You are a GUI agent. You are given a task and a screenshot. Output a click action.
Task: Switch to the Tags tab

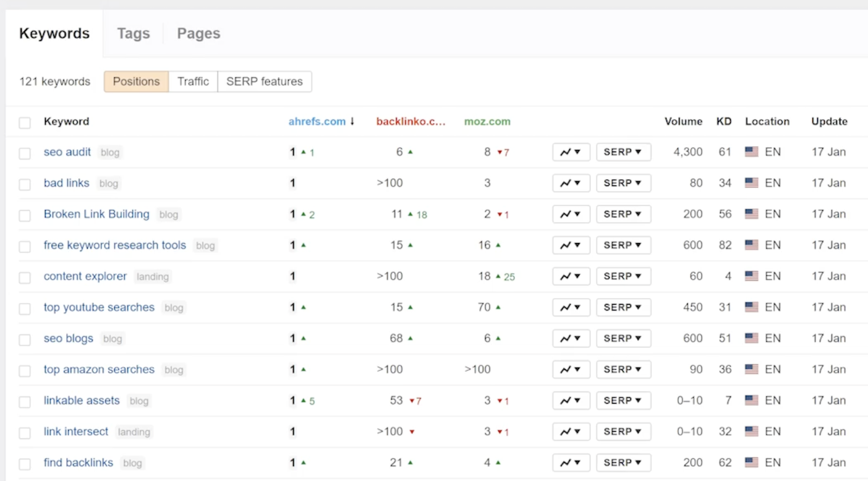134,33
